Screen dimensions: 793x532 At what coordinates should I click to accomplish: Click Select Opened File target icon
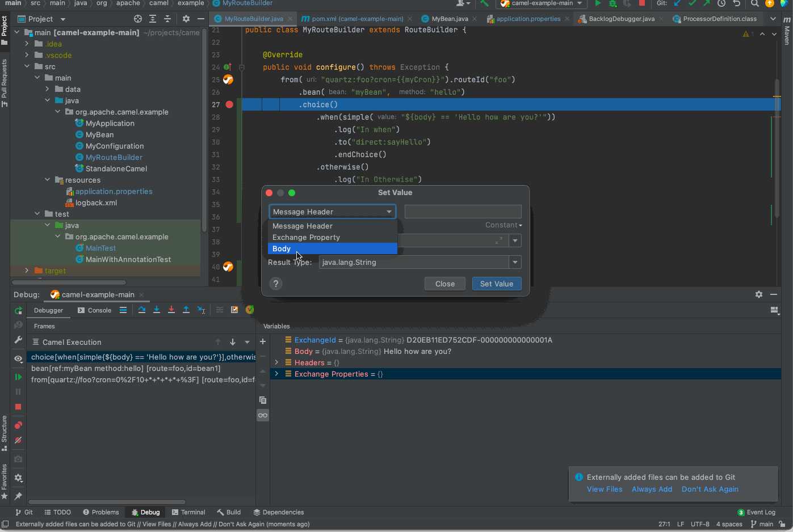[x=138, y=19]
